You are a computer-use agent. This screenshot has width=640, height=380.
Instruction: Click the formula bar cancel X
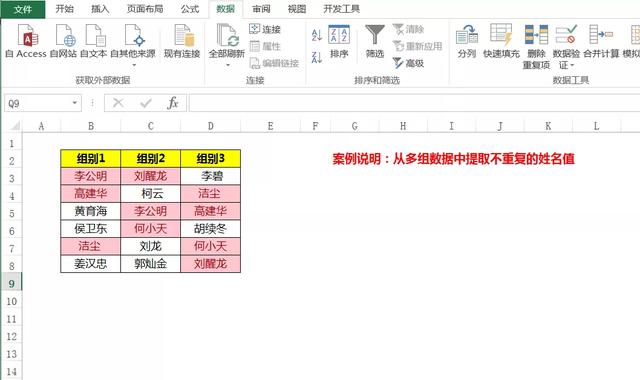(x=118, y=103)
